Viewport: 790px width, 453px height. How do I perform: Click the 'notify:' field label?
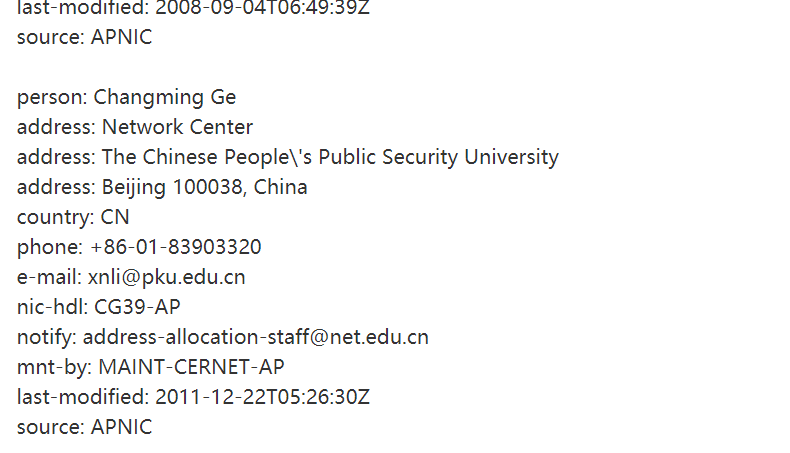(47, 338)
